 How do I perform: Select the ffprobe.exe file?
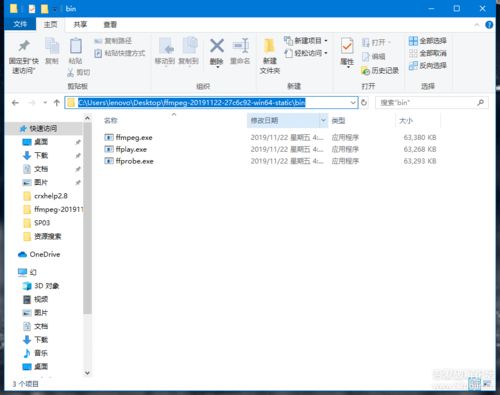tap(129, 161)
